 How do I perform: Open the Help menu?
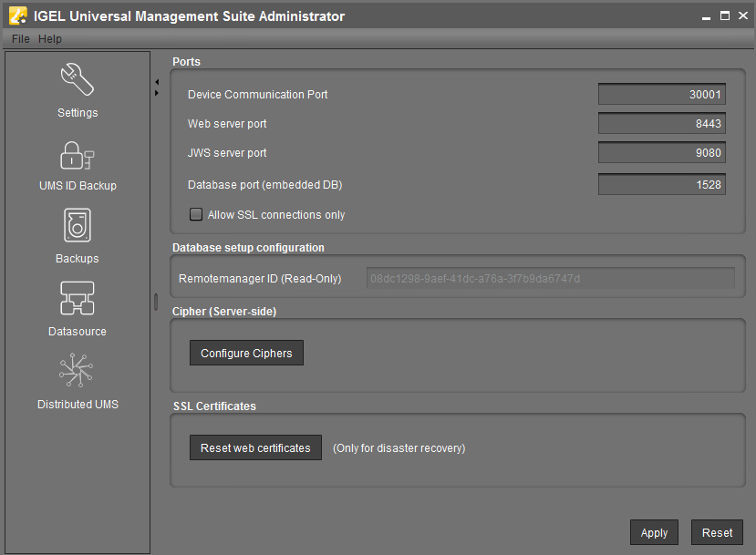coord(50,39)
